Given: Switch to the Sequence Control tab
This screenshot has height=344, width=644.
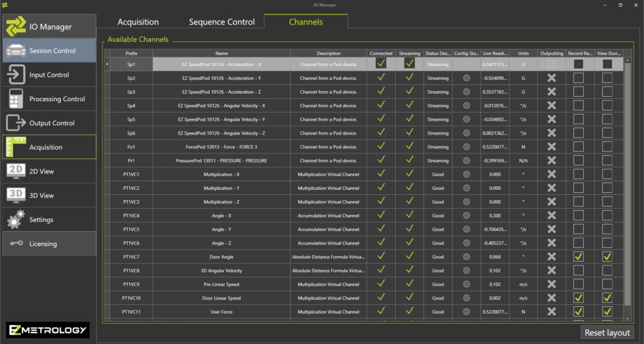Looking at the screenshot, I should pyautogui.click(x=222, y=22).
